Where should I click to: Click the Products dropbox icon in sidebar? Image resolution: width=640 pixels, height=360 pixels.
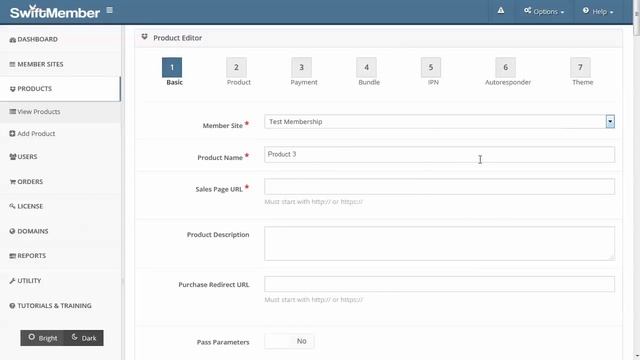tap(12, 89)
